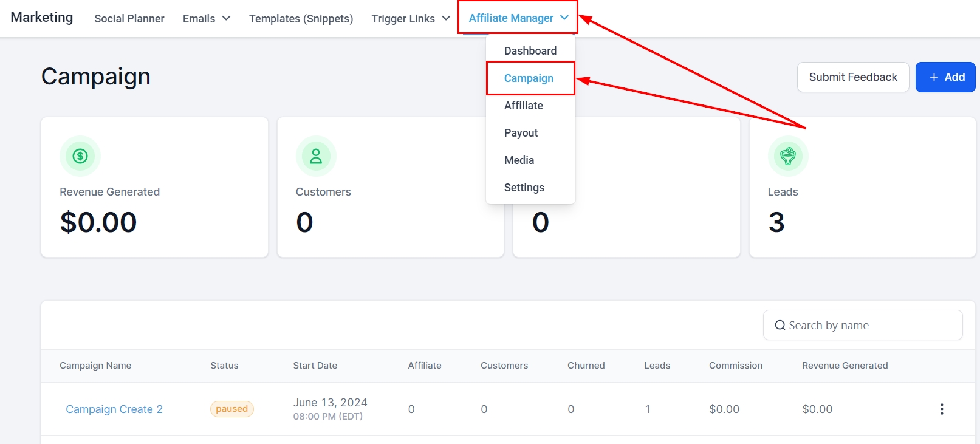
Task: Go to Media in the dropdown menu
Action: point(519,160)
